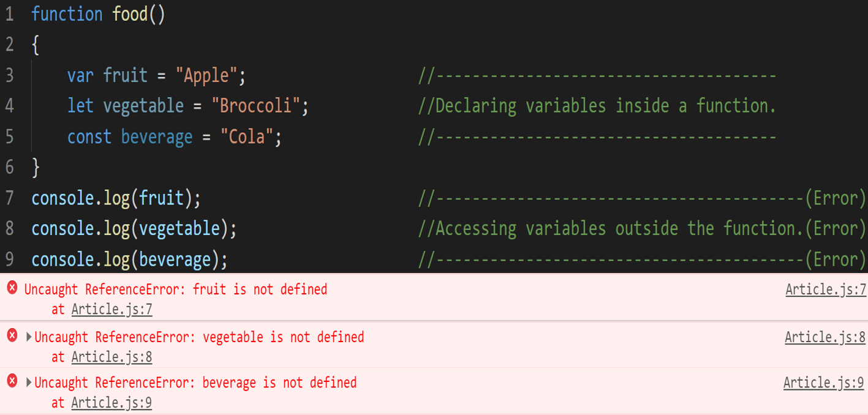Viewport: 868px width, 415px height.
Task: Click line number 1 in the gutter
Action: [x=9, y=14]
